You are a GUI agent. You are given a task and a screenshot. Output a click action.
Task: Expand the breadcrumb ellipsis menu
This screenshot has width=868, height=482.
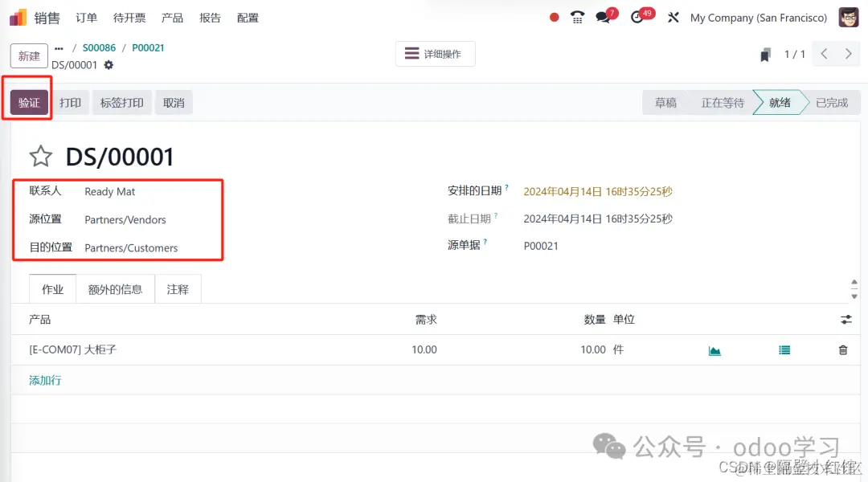point(59,47)
